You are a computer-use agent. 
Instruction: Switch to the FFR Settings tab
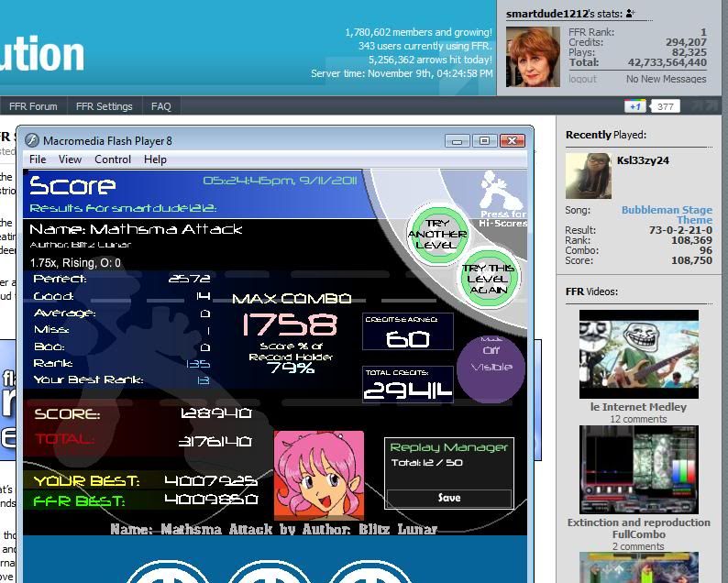(104, 106)
